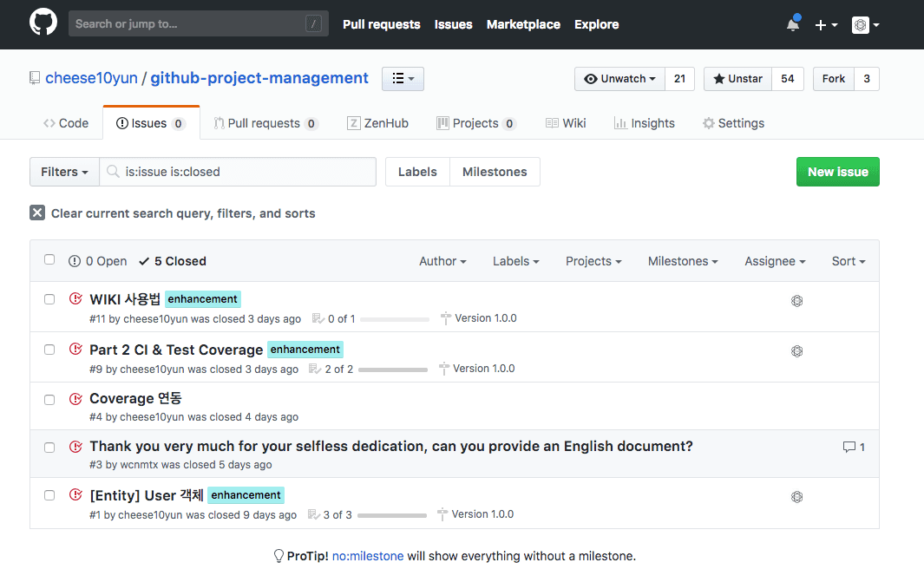Click the assignee avatar on WIKI issue

click(x=796, y=301)
